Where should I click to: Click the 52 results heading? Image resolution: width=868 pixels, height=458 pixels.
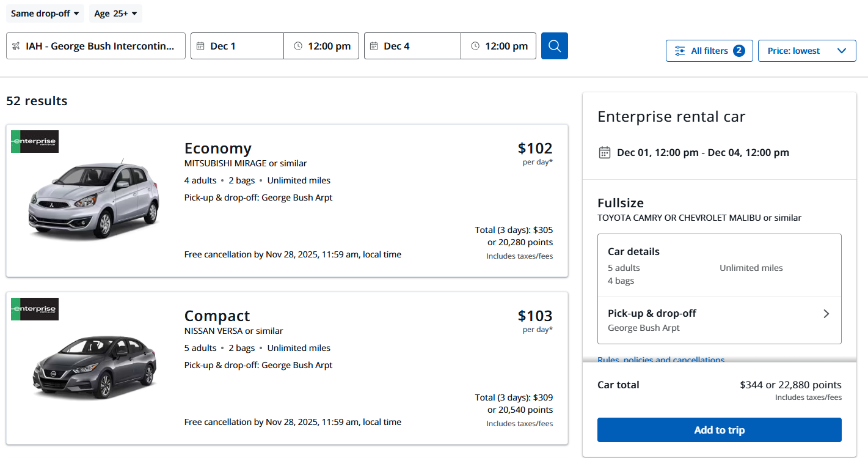(37, 101)
